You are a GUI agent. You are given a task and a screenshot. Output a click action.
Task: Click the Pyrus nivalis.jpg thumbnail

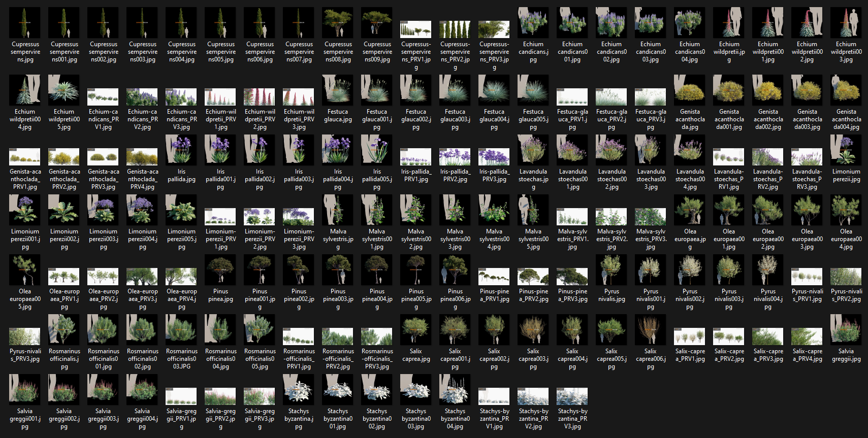612,270
